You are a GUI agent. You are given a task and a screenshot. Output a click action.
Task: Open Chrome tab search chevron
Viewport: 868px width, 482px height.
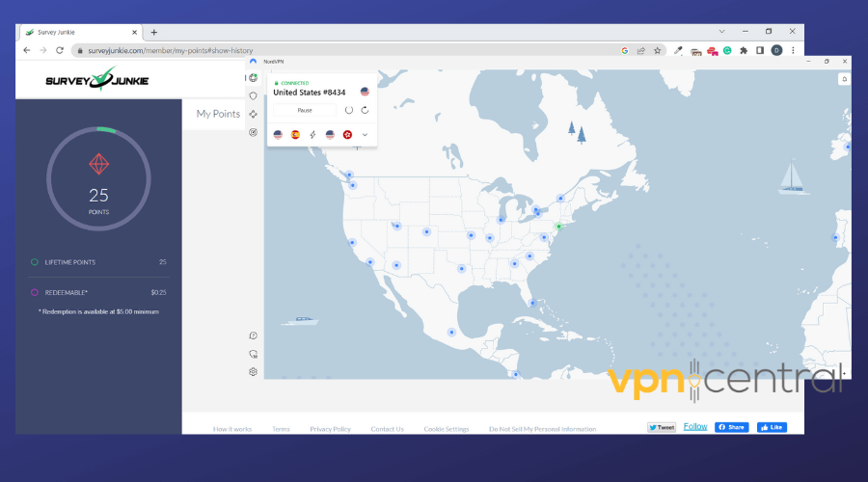click(721, 32)
